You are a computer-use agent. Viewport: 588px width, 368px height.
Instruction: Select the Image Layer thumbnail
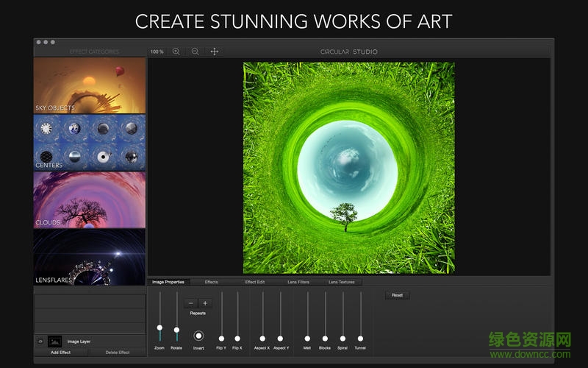[x=54, y=342]
